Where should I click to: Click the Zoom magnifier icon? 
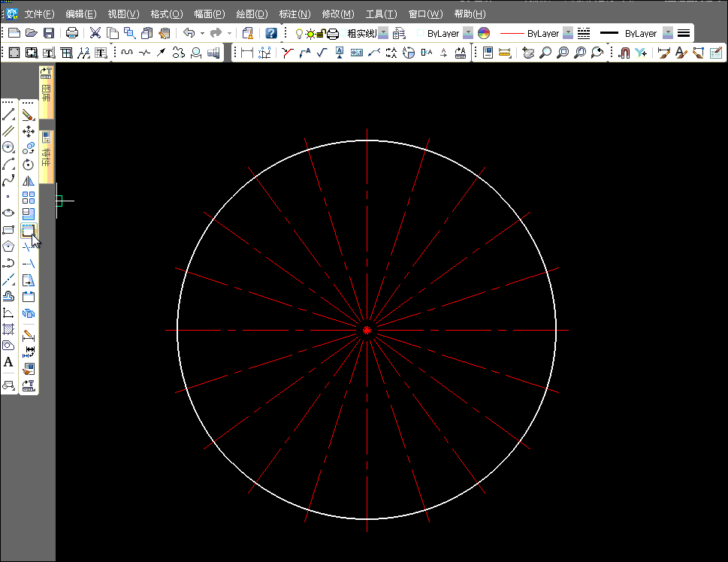coord(545,53)
